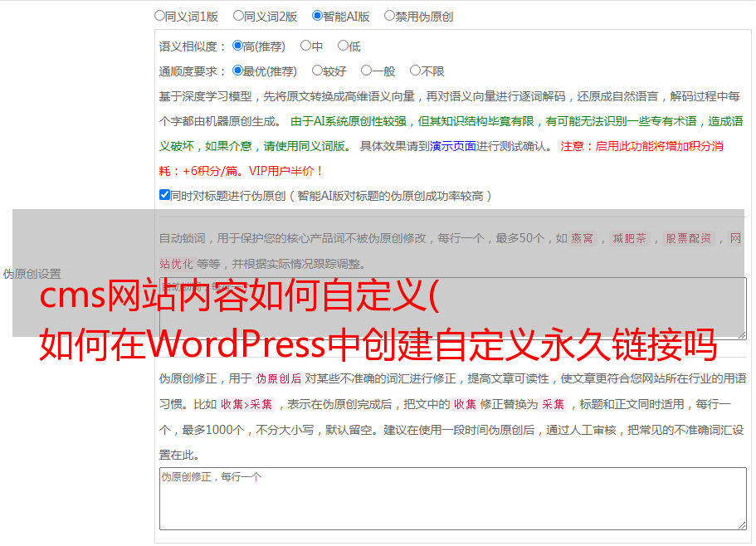Choose the 智能AI版 radio option
The width and height of the screenshot is (756, 546).
[x=317, y=16]
